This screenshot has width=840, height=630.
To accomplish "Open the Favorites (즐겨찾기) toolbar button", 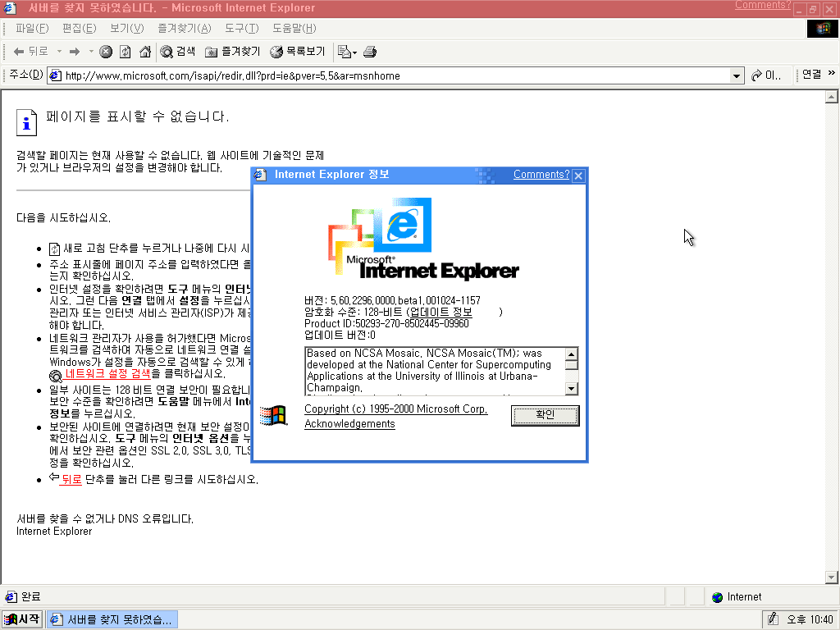I will click(232, 52).
